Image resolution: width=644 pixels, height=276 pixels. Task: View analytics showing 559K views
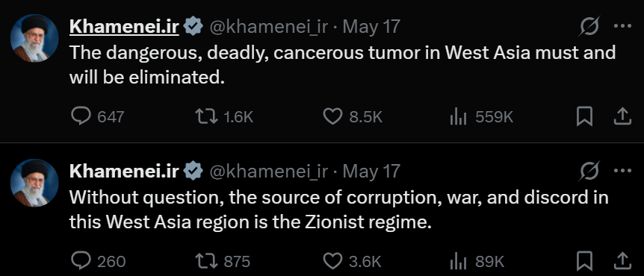(x=481, y=117)
